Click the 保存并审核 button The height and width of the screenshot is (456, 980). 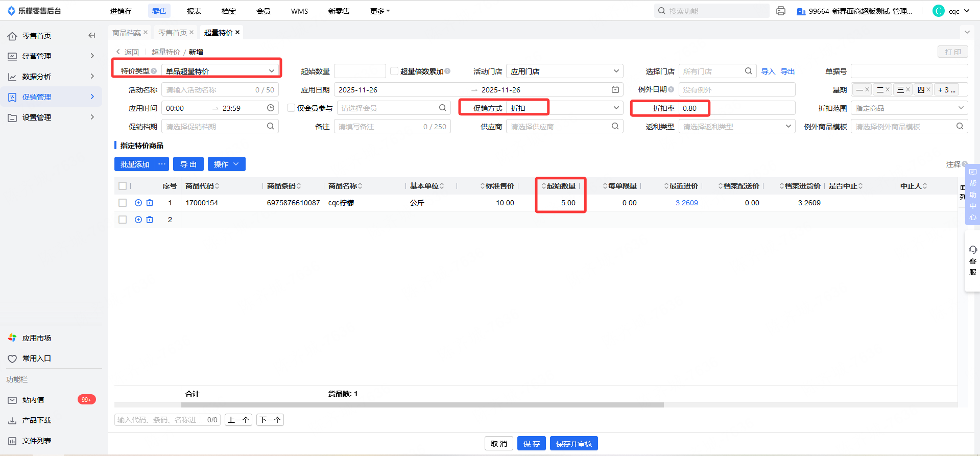574,443
